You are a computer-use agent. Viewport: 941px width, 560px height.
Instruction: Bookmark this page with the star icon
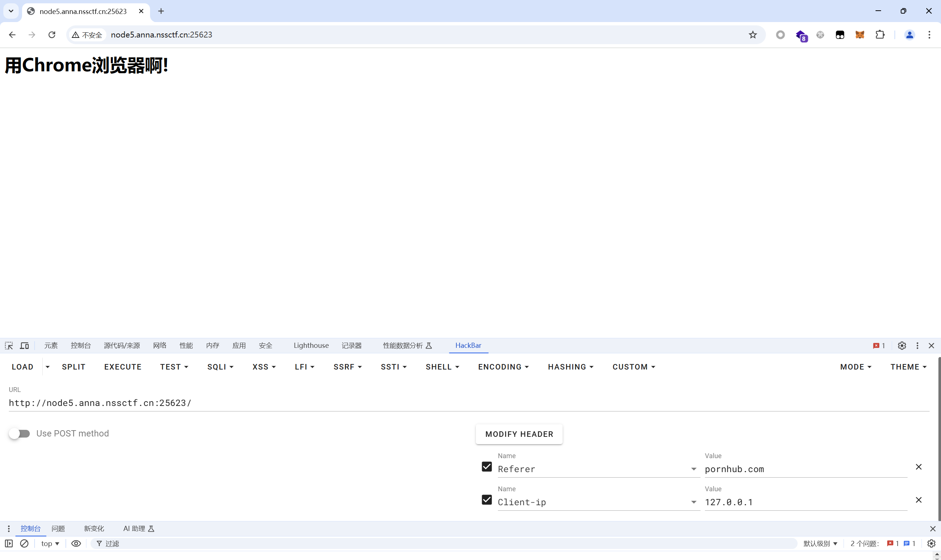point(753,35)
